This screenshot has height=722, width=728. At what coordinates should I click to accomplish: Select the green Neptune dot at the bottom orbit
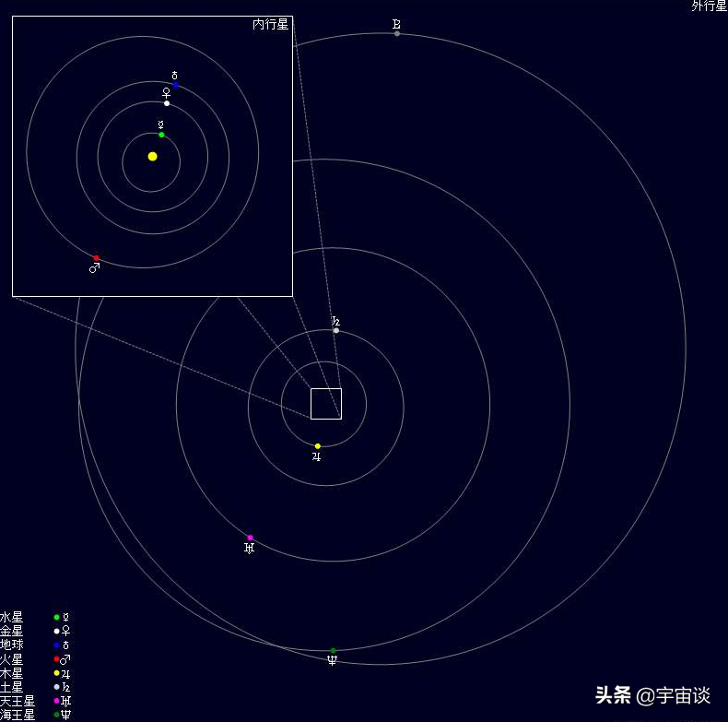click(x=333, y=651)
